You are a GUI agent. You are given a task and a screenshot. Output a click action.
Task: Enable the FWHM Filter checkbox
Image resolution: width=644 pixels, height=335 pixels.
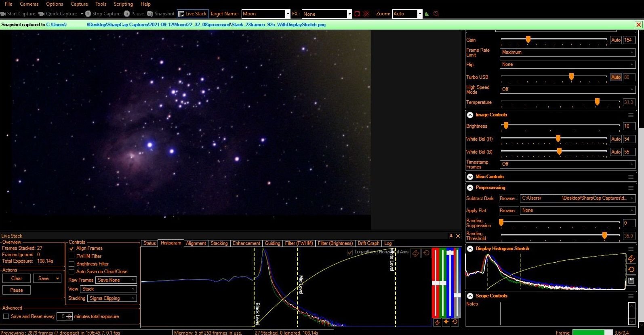(72, 256)
